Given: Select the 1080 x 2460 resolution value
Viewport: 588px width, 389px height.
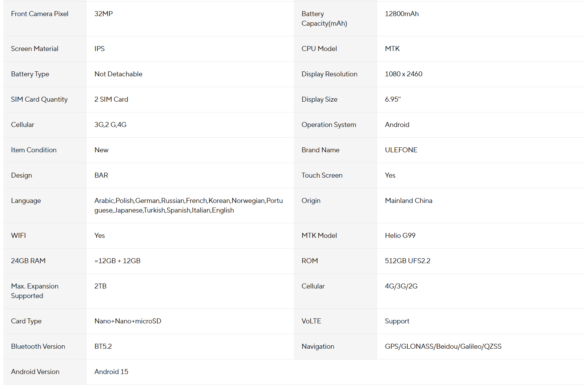Looking at the screenshot, I should click(404, 74).
